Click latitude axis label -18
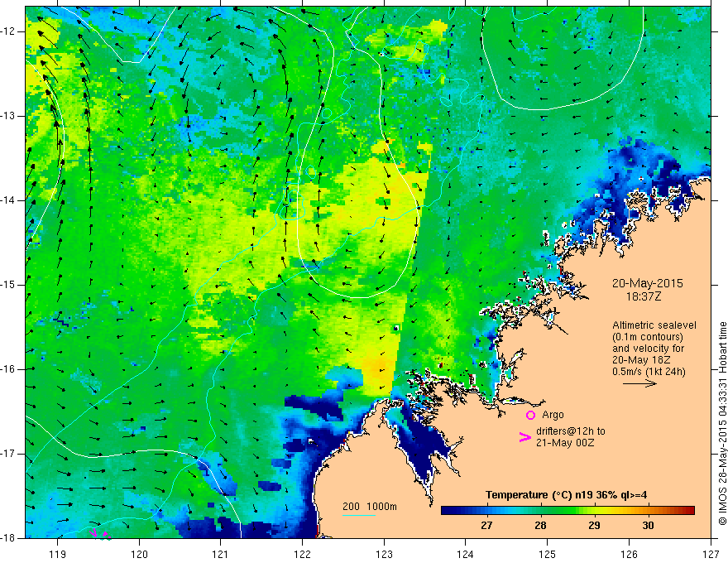Image resolution: width=728 pixels, height=563 pixels. (8, 538)
